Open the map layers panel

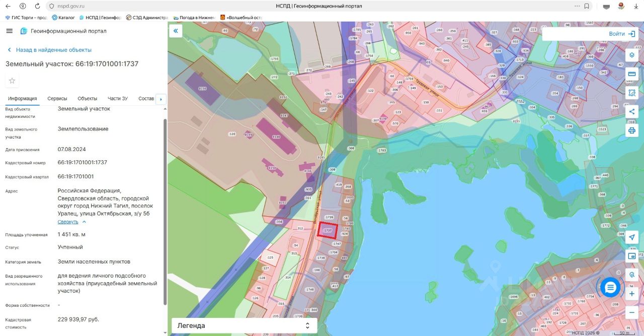tap(632, 55)
